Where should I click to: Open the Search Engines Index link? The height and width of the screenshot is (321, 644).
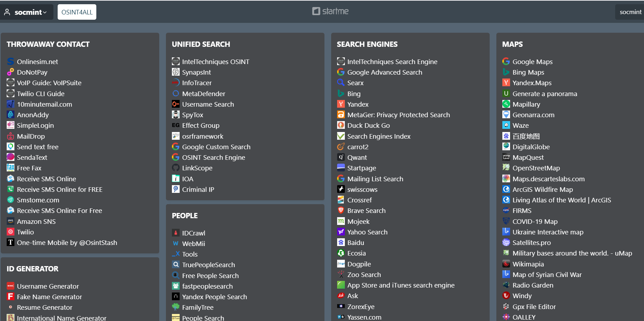[379, 136]
